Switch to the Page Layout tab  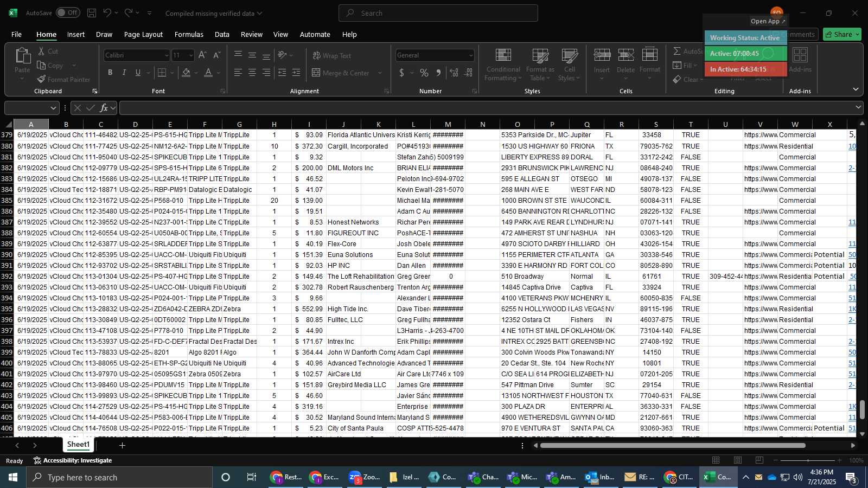[143, 34]
